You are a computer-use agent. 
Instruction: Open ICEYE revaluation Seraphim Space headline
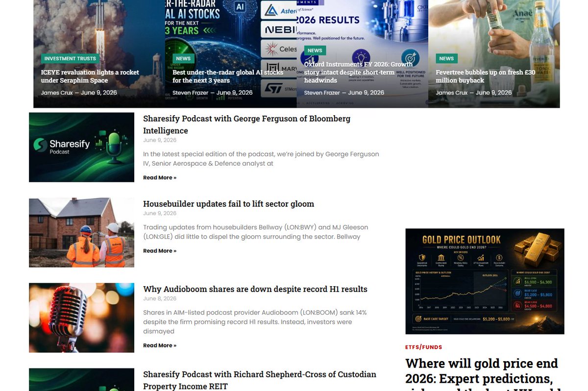90,76
